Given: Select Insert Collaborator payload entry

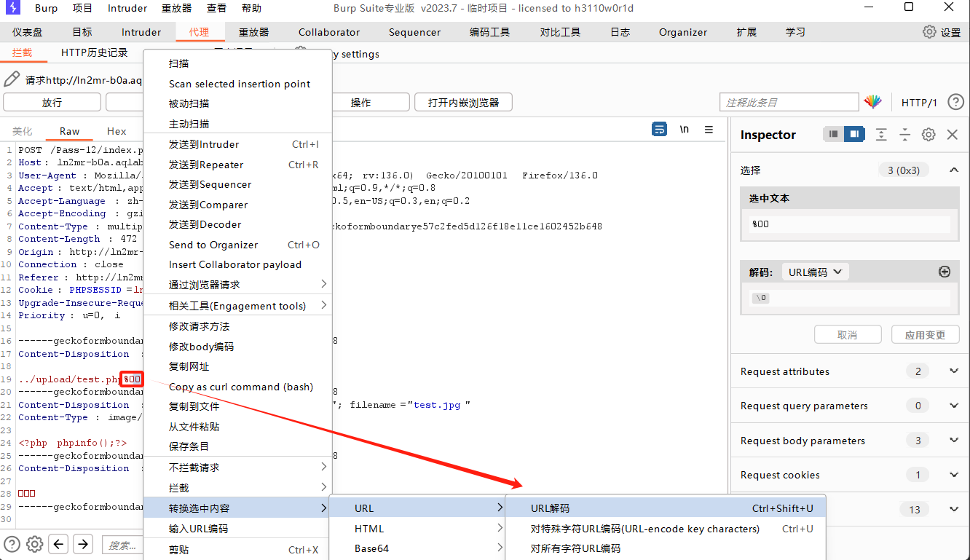Looking at the screenshot, I should 238,264.
